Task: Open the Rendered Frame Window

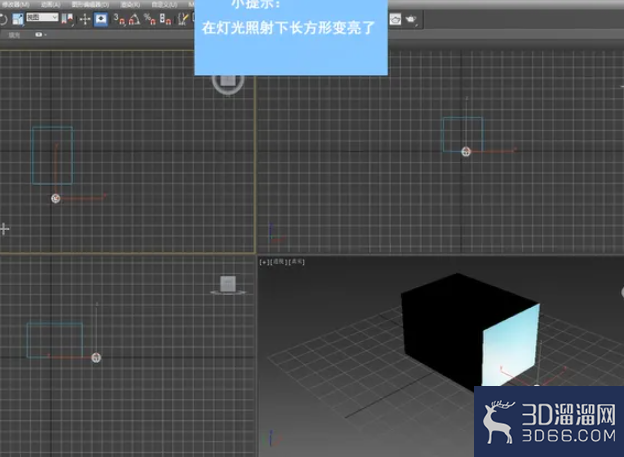Action: [395, 19]
